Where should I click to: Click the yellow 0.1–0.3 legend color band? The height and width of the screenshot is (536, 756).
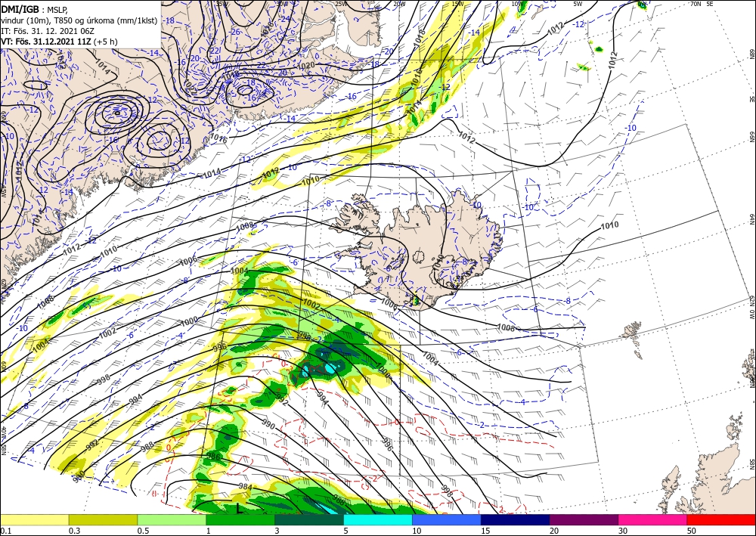click(34, 519)
